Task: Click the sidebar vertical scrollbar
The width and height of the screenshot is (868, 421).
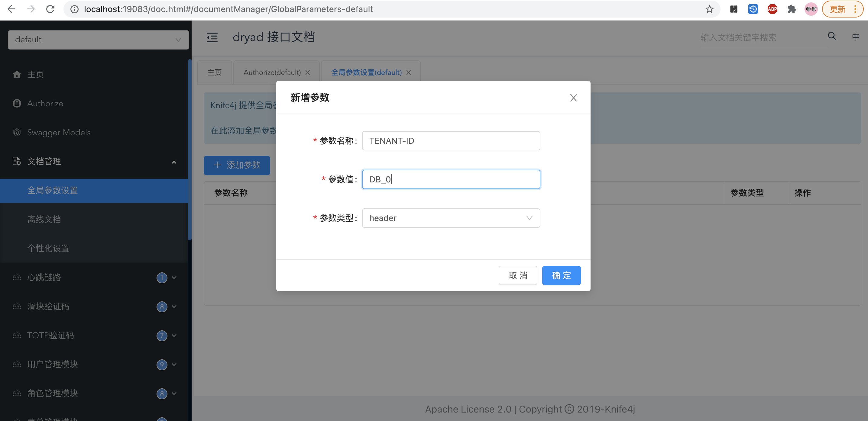Action: 190,150
